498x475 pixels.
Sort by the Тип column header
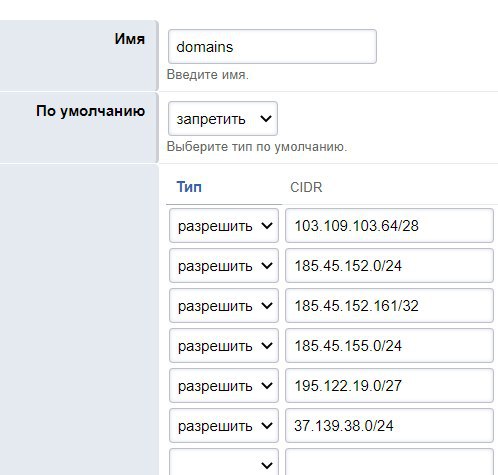[189, 187]
